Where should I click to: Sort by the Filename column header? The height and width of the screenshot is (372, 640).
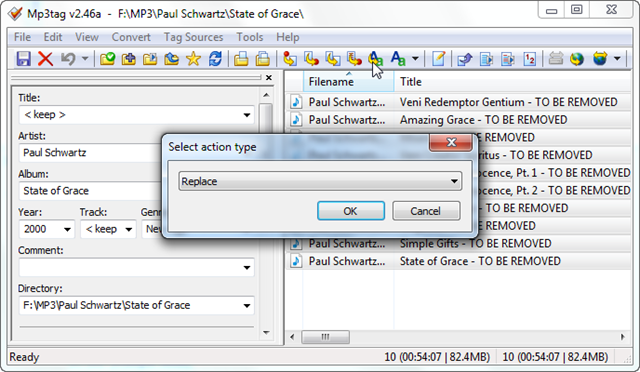click(348, 82)
